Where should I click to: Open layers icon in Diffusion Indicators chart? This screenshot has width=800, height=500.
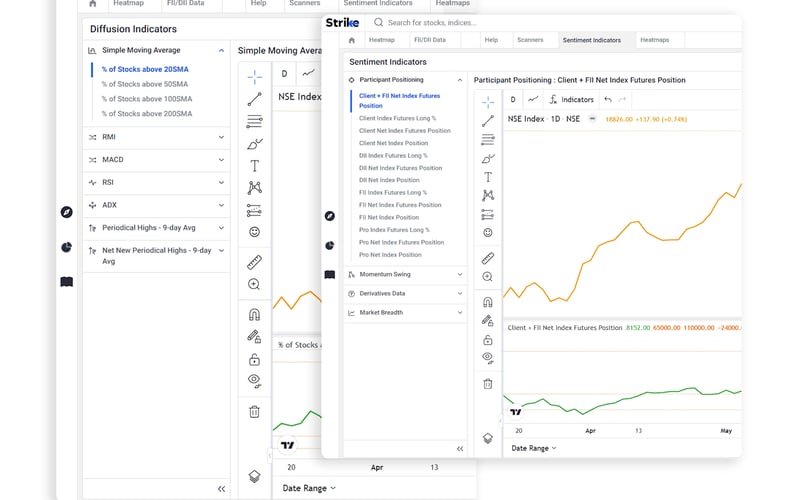coord(255,476)
